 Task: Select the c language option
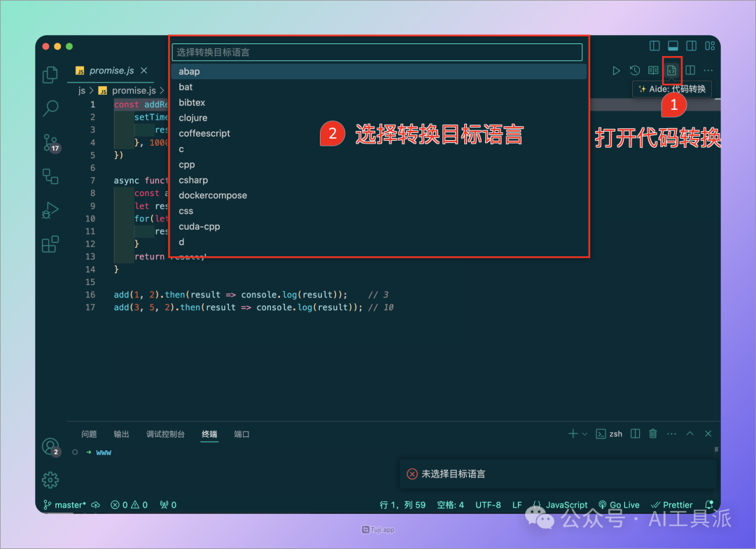[x=379, y=149]
